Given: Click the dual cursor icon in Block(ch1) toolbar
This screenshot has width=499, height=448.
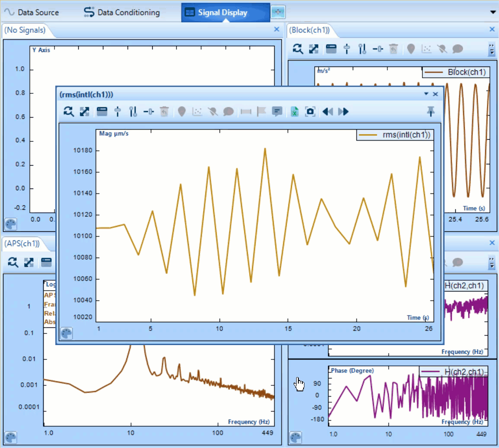Looking at the screenshot, I should point(362,49).
